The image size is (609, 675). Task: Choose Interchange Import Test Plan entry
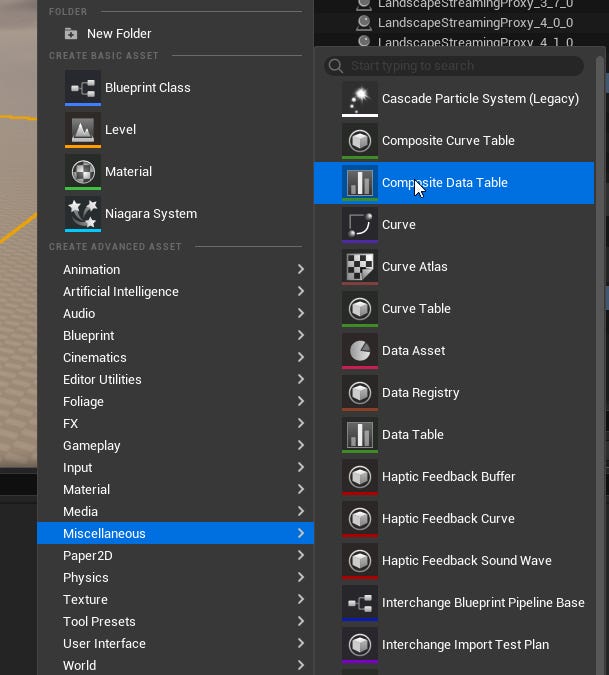click(x=454, y=645)
